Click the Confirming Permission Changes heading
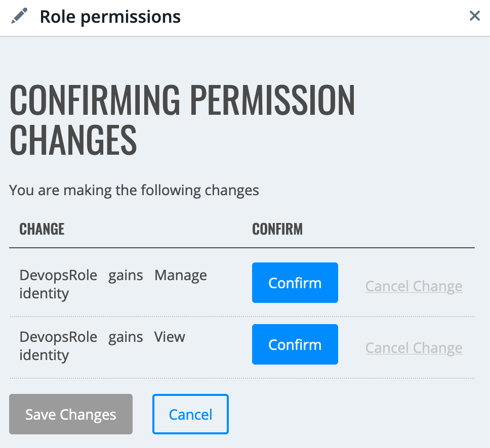The height and width of the screenshot is (448, 490). point(182,120)
